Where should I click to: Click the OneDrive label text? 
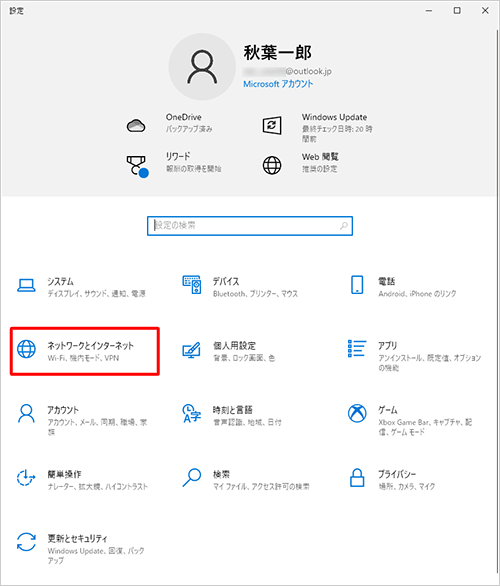(183, 117)
